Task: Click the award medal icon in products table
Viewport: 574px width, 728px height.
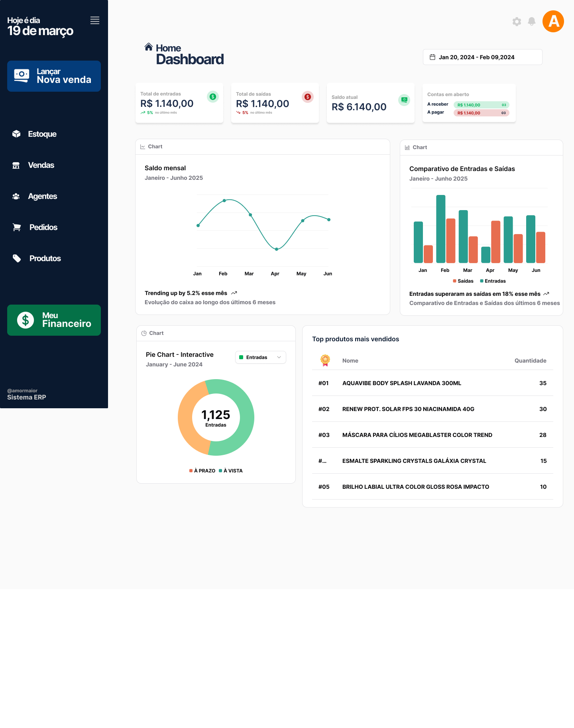Action: point(325,360)
